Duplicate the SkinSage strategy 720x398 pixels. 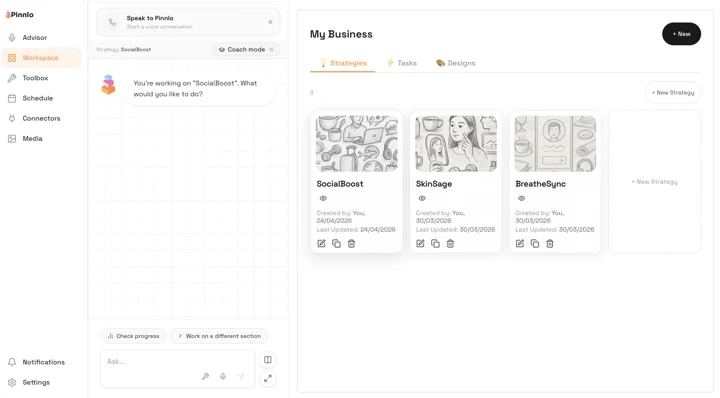click(x=435, y=244)
